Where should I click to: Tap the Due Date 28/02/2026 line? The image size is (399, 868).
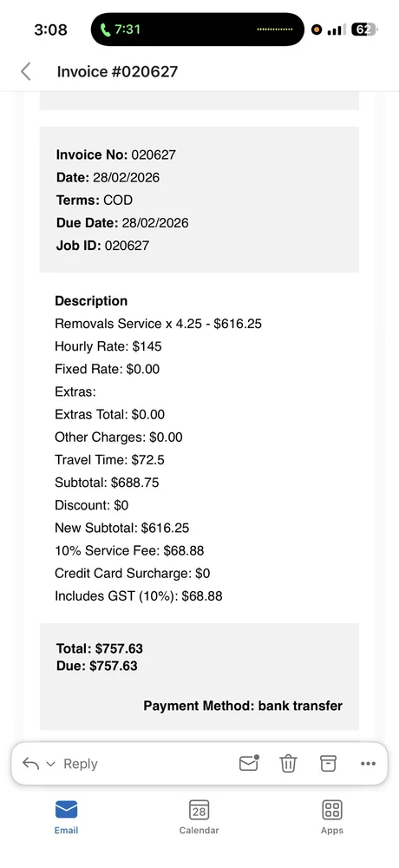pyautogui.click(x=122, y=223)
